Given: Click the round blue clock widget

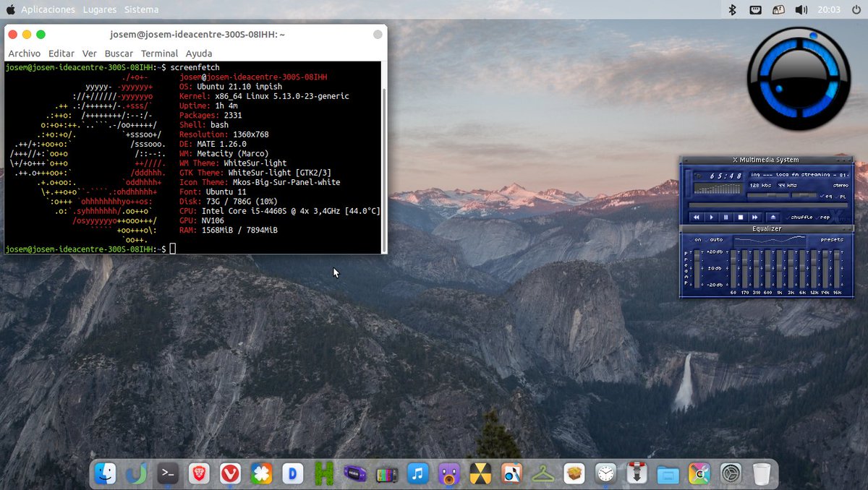Looking at the screenshot, I should tap(799, 79).
